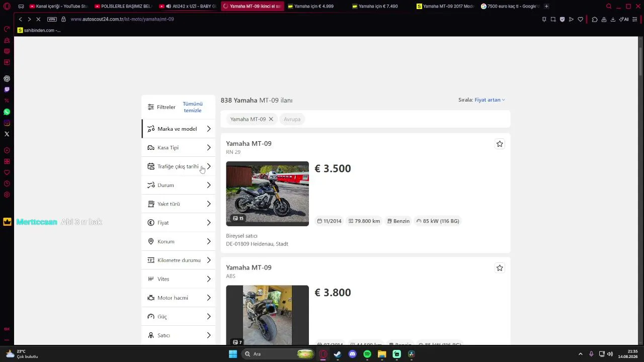Open the Downloads icon in the browser toolbar
The width and height of the screenshot is (644, 362).
pos(613,19)
